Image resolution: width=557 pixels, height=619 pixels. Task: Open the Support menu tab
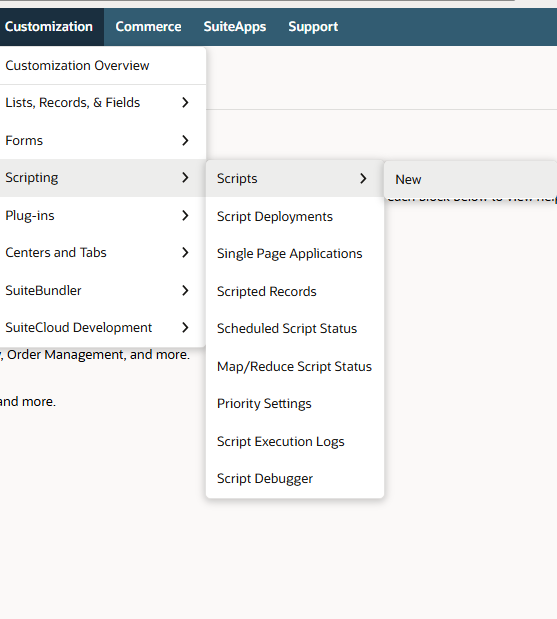[x=313, y=27]
